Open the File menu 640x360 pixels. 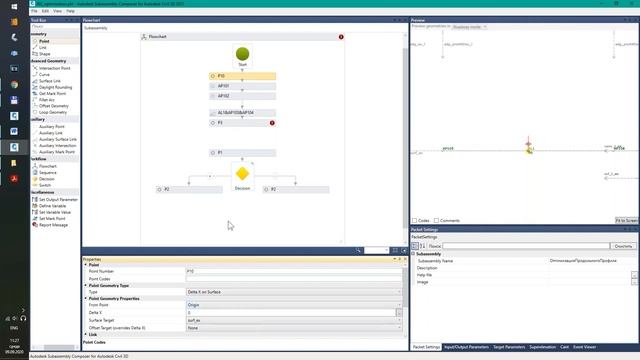(x=34, y=11)
